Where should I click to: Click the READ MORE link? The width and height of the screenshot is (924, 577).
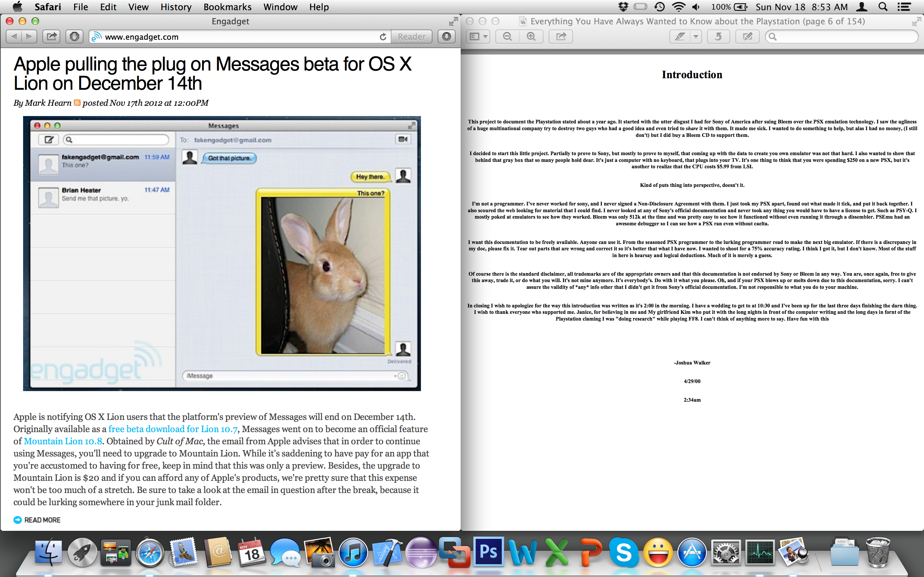pos(42,520)
